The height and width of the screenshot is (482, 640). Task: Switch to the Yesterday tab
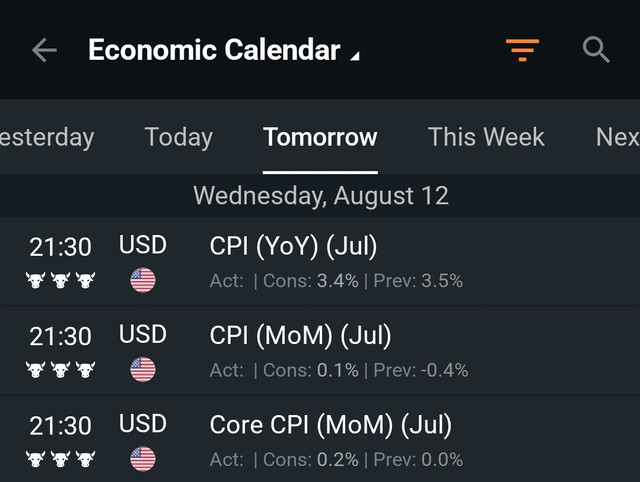pyautogui.click(x=47, y=137)
